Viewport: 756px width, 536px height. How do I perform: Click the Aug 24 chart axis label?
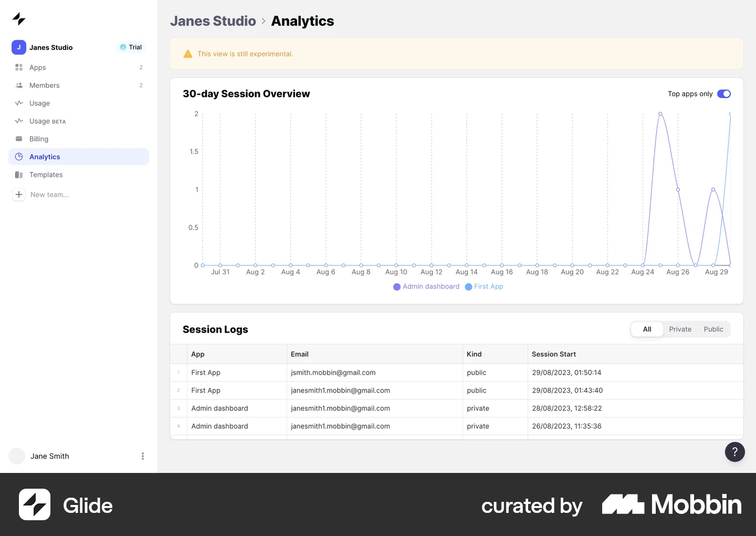tap(643, 272)
